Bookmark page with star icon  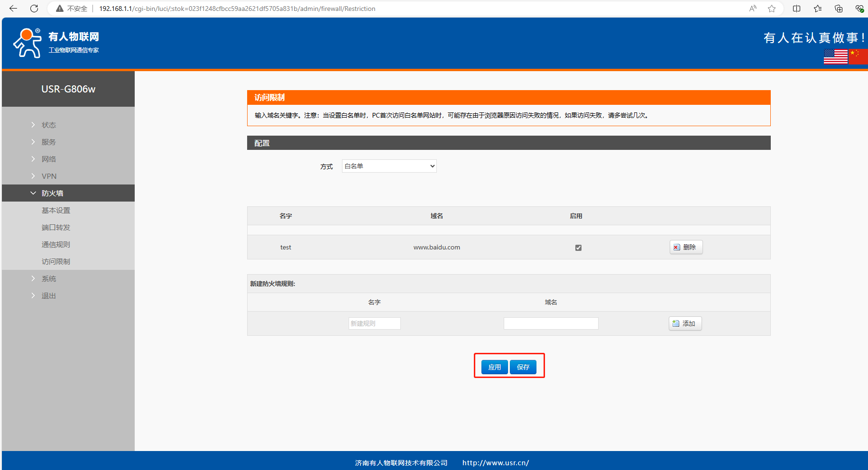click(x=772, y=9)
